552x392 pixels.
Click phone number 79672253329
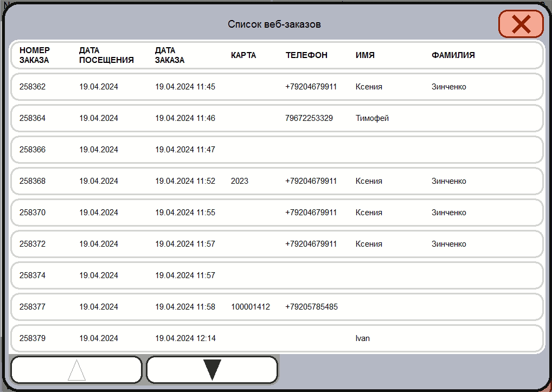click(x=309, y=118)
